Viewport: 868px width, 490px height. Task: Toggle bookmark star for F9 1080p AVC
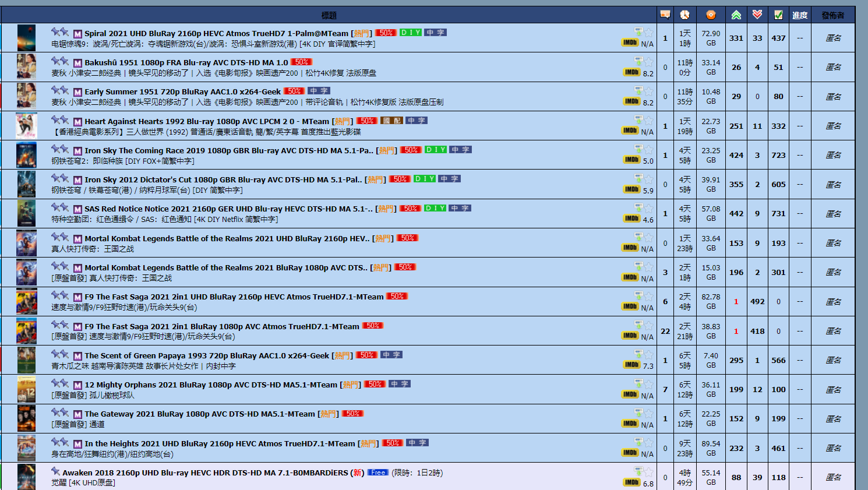[x=648, y=325]
